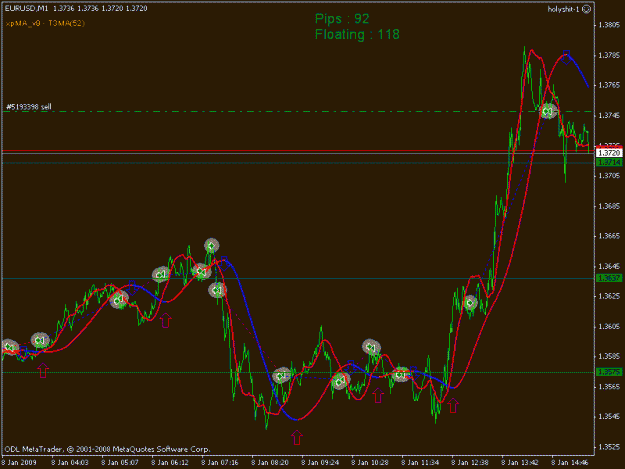Click the 1.3565 price axis label
The height and width of the screenshot is (469, 625).
609,387
